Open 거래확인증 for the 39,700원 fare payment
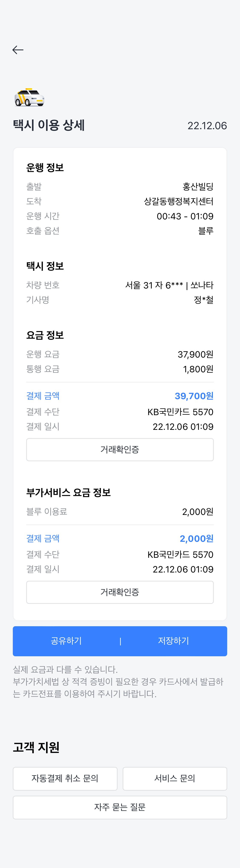This screenshot has width=240, height=868. tap(120, 449)
